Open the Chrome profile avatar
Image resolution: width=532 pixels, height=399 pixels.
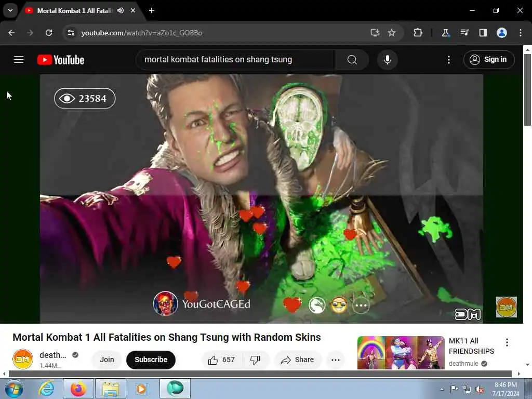502,33
